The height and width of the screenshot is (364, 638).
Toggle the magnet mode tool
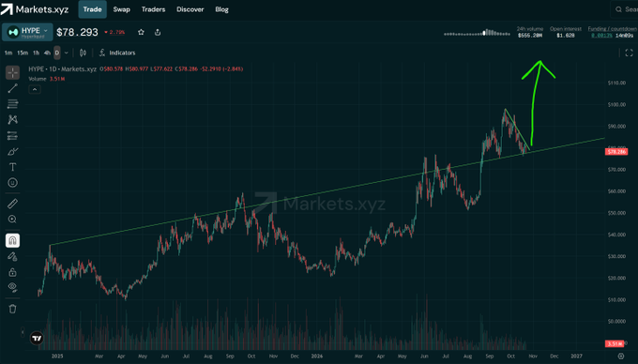pos(12,240)
